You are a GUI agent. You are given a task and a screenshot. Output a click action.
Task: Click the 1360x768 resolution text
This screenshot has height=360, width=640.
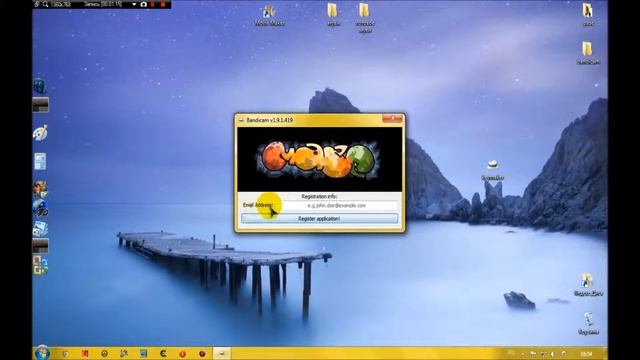coord(61,4)
